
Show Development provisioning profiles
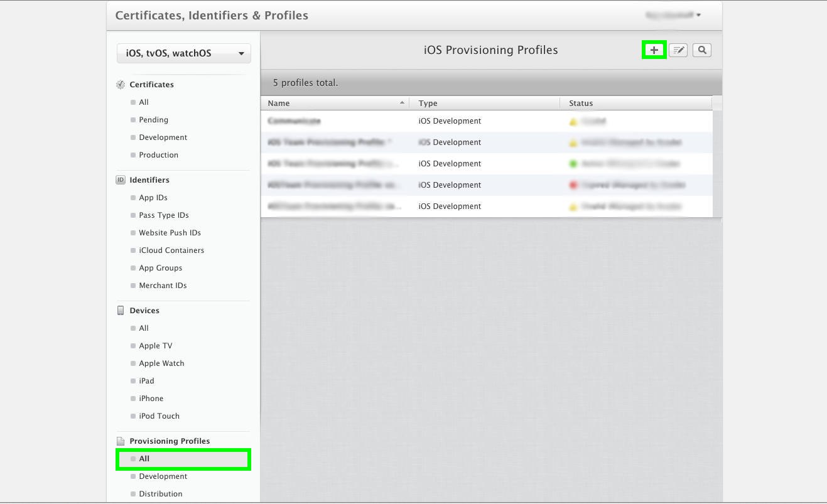pyautogui.click(x=163, y=476)
